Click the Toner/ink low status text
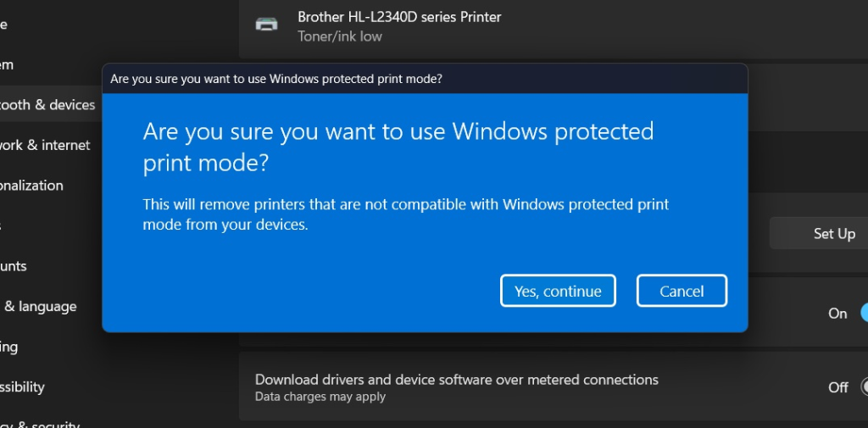Screen dimensions: 868x428 (339, 36)
